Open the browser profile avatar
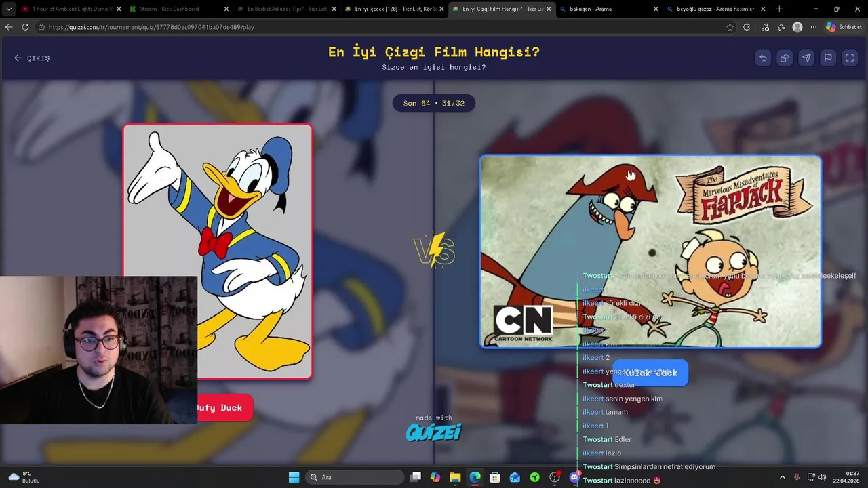The image size is (868, 488). click(797, 27)
